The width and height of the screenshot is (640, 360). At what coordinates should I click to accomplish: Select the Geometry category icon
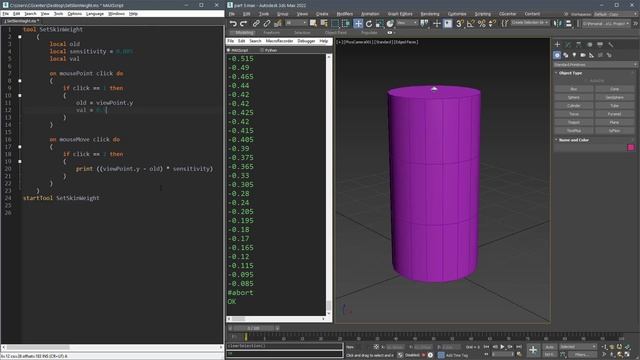click(557, 55)
